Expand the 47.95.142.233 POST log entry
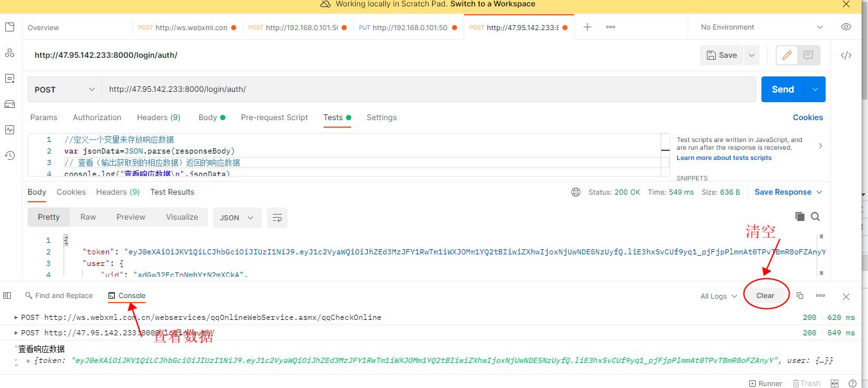868x388 pixels. point(17,333)
